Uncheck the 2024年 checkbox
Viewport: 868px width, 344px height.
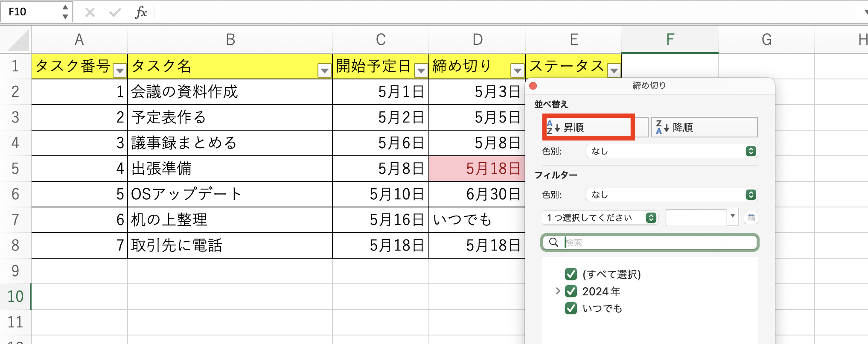pos(571,291)
